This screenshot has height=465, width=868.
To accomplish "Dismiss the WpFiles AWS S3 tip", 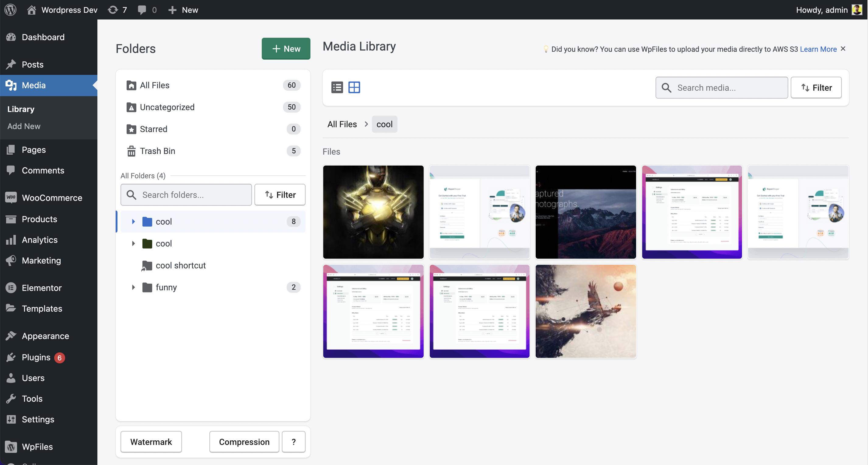I will [x=843, y=49].
